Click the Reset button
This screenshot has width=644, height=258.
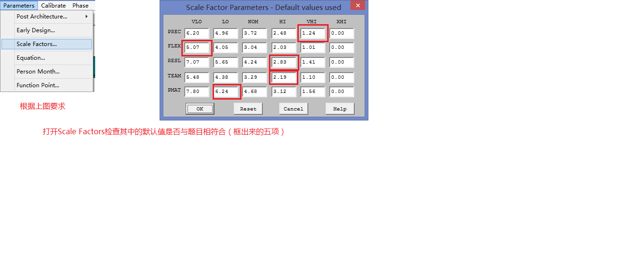[x=248, y=109]
